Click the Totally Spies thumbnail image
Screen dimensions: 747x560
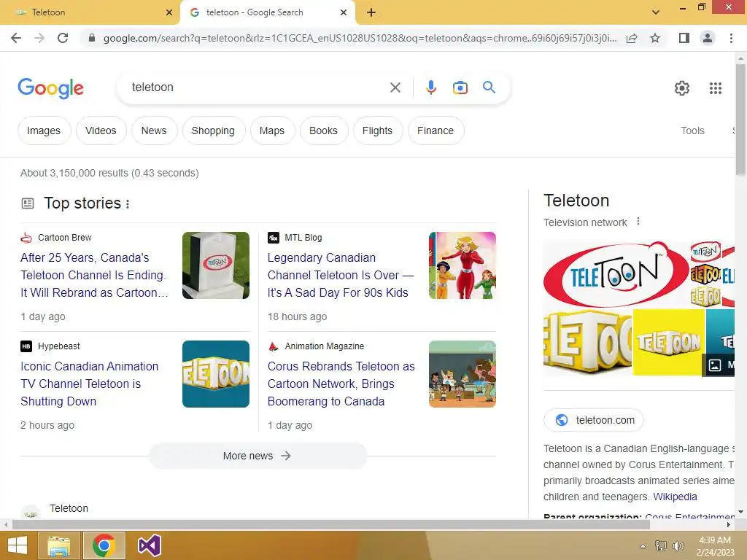pos(462,265)
